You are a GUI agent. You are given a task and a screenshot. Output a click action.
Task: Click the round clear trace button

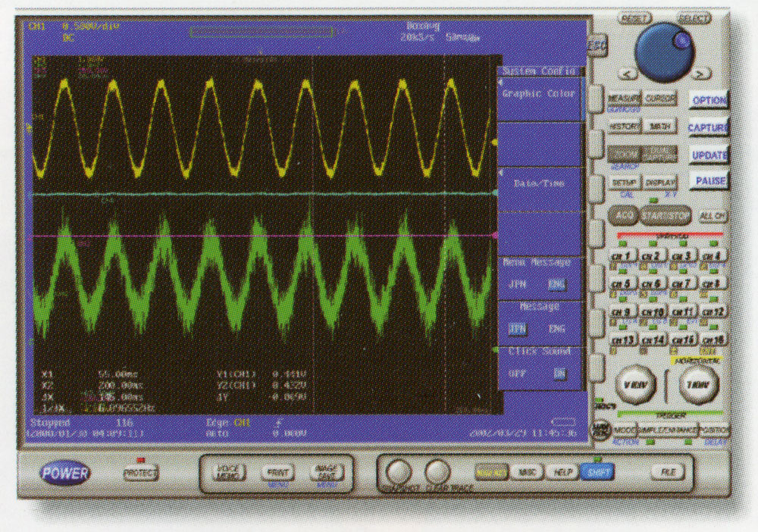[x=437, y=472]
